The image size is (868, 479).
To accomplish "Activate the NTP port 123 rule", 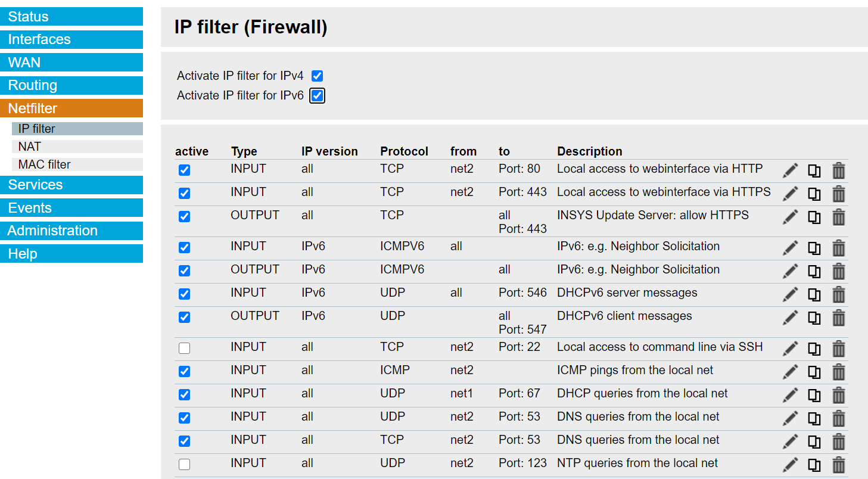I will coord(185,465).
